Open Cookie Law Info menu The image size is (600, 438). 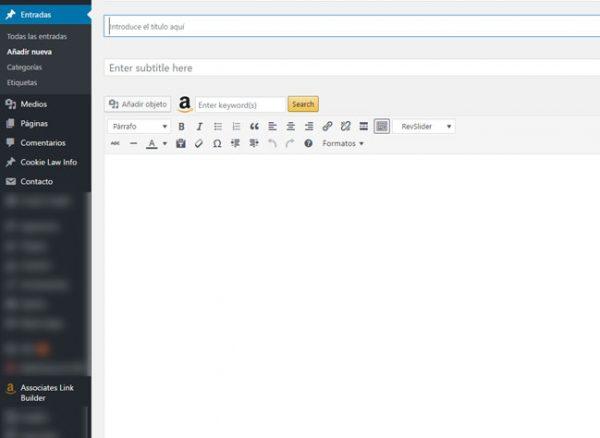[45, 162]
